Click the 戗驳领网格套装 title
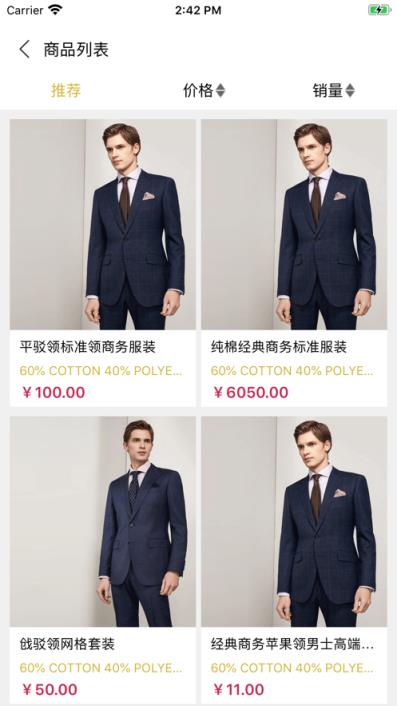 (67, 644)
